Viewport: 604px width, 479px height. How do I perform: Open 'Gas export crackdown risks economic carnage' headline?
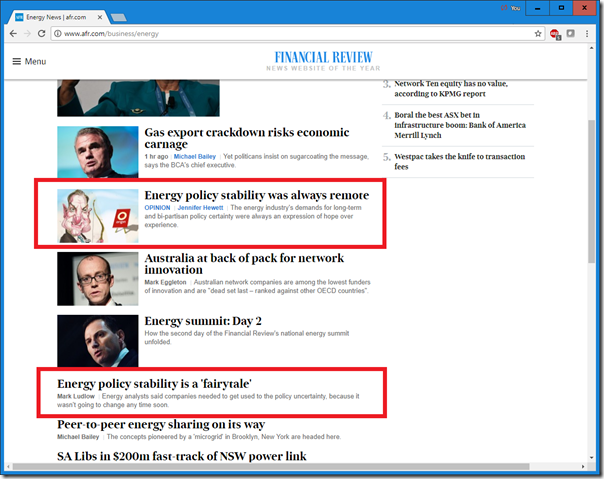247,138
